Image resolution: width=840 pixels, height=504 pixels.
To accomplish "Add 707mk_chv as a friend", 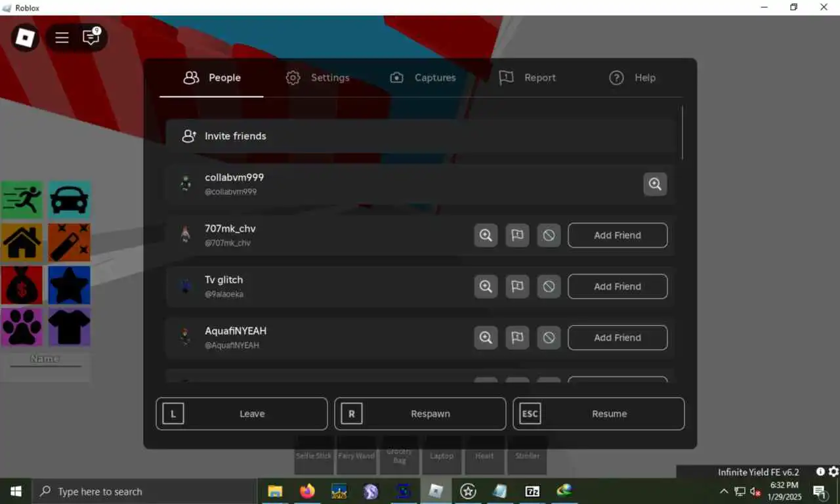I will point(618,235).
